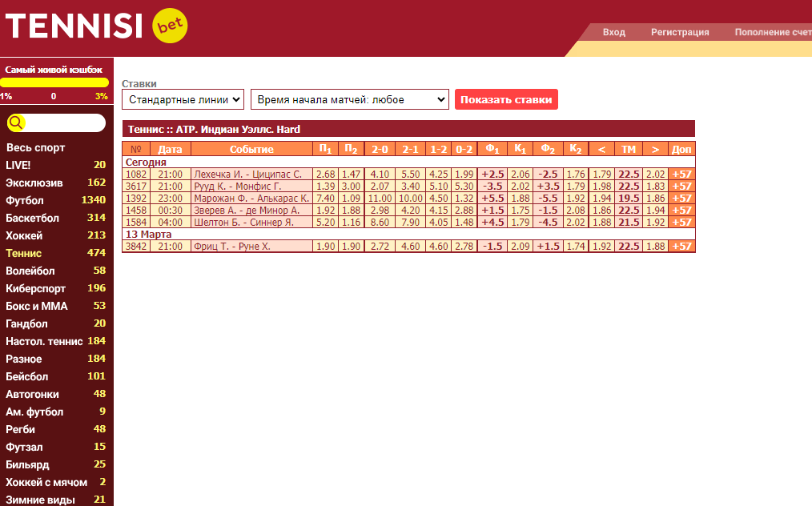This screenshot has width=812, height=506.
Task: Click the Дата column header
Action: coord(170,149)
